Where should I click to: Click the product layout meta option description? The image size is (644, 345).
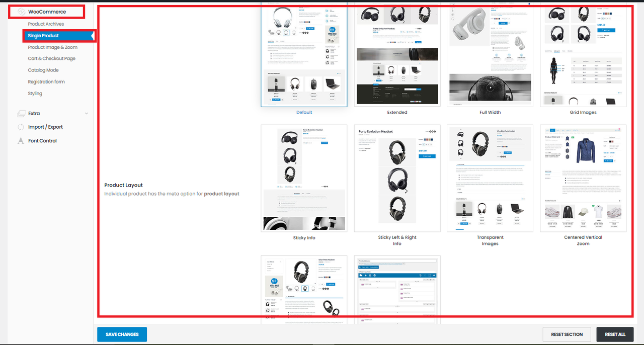[172, 194]
